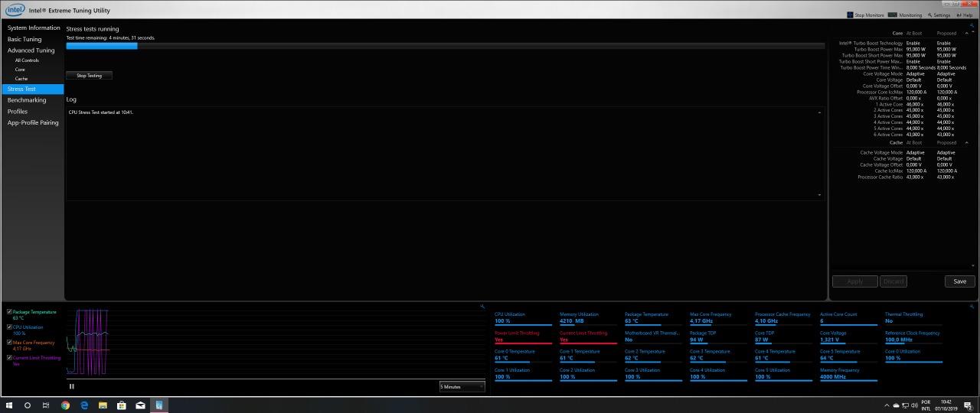Open the System Information page
This screenshot has height=413, width=980.
[34, 28]
